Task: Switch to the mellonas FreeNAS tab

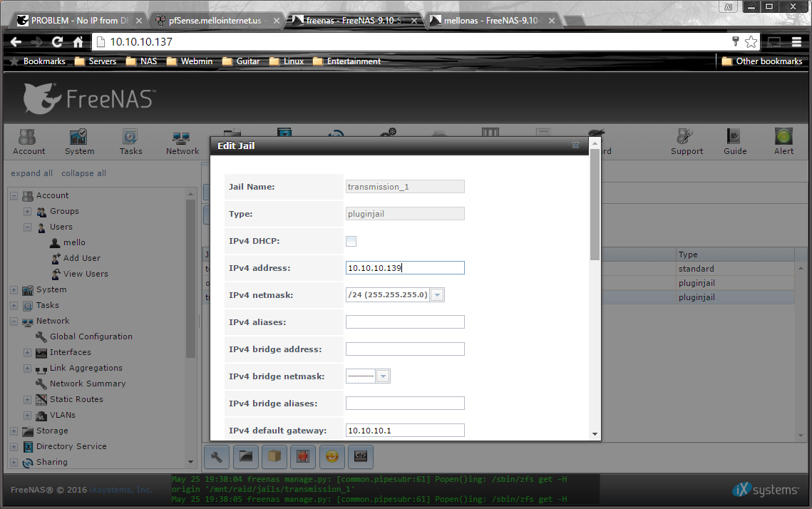Action: [493, 20]
